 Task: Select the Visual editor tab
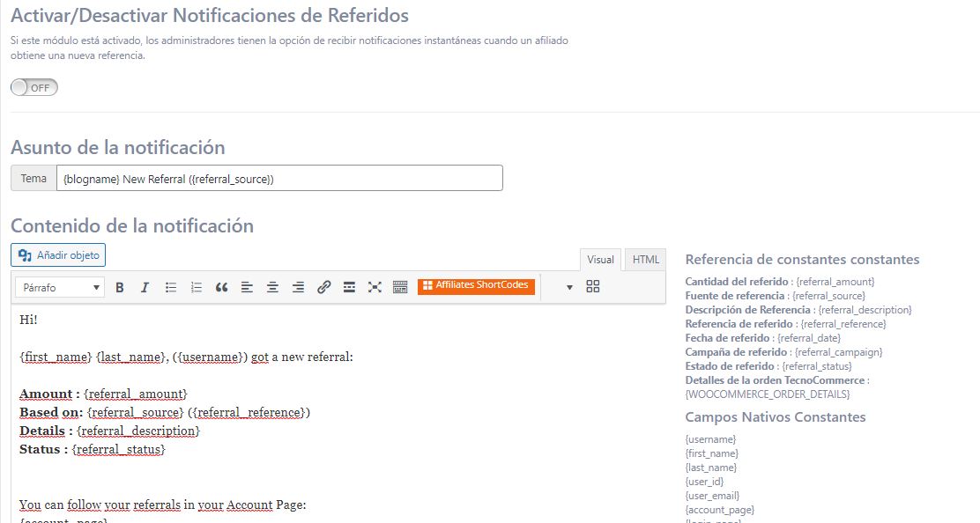[600, 260]
